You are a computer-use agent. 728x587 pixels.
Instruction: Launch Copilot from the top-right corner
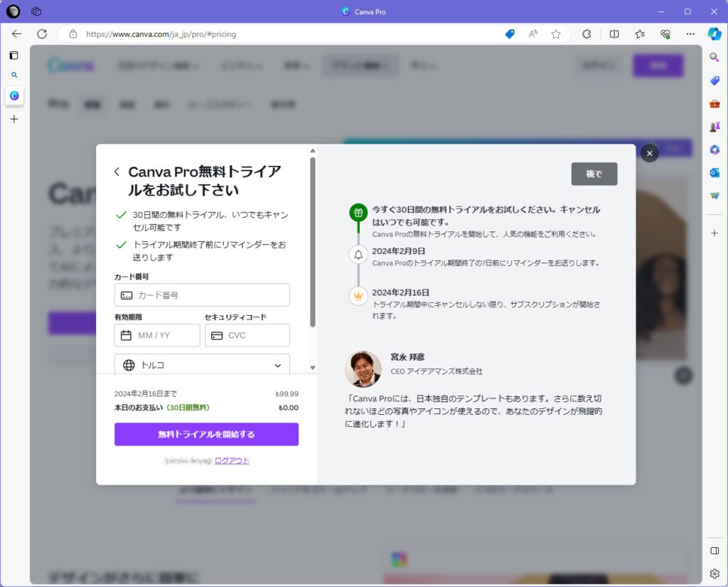(x=714, y=34)
